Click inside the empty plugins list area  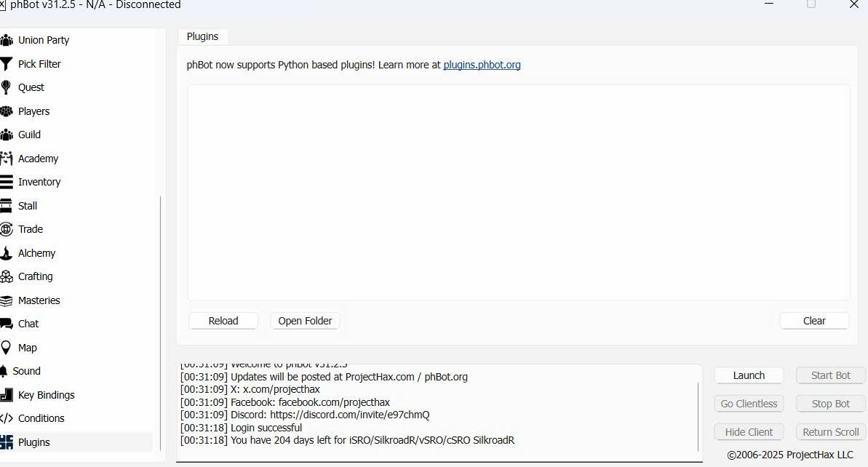point(518,193)
